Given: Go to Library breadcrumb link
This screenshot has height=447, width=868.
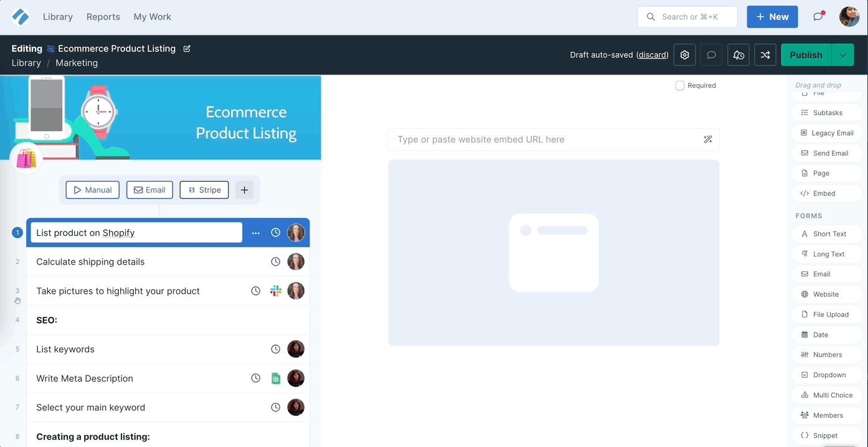Looking at the screenshot, I should pyautogui.click(x=26, y=63).
